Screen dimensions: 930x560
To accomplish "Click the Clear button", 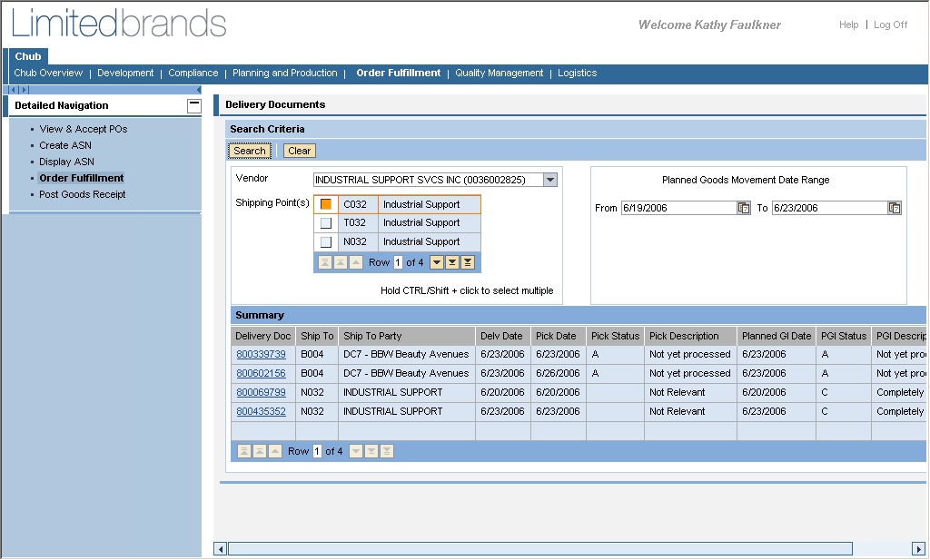I will tap(300, 151).
